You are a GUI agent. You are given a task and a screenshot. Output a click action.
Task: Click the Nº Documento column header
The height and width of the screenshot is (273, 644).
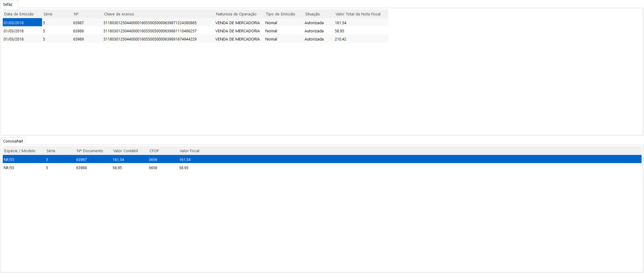pos(90,151)
